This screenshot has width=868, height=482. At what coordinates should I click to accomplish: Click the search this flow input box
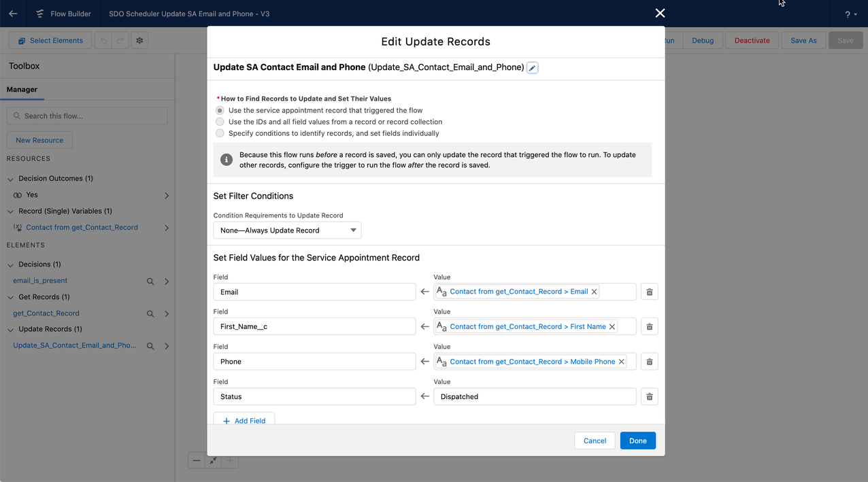click(87, 116)
